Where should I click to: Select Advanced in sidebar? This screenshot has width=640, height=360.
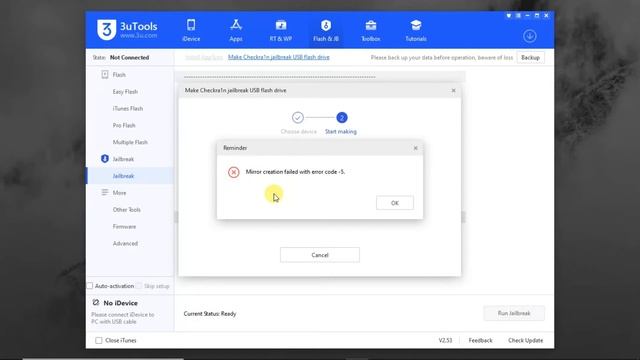click(x=125, y=243)
